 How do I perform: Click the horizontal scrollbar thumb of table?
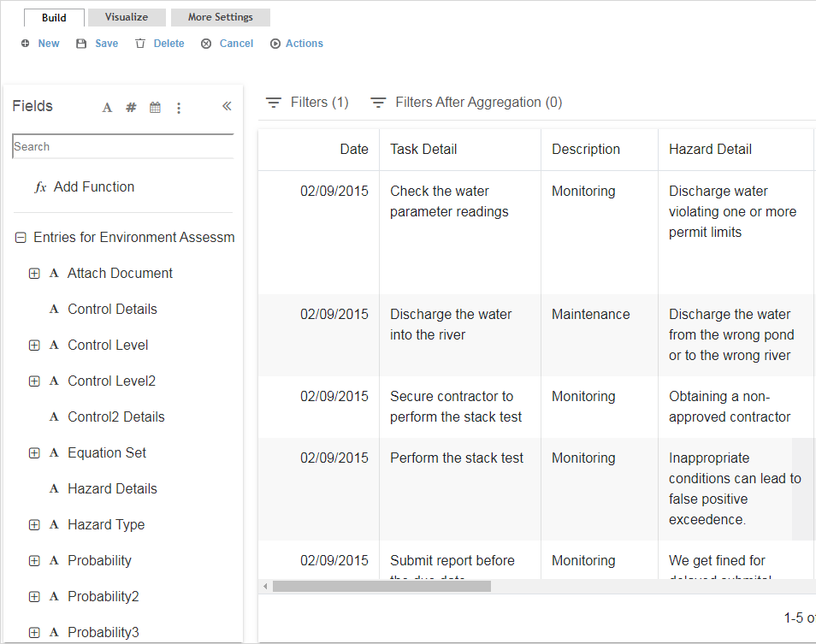pos(381,586)
